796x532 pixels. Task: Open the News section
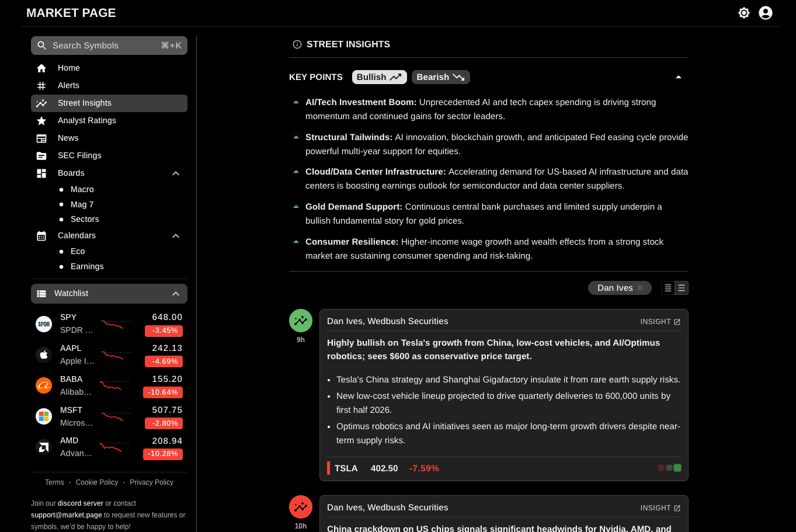pos(109,138)
